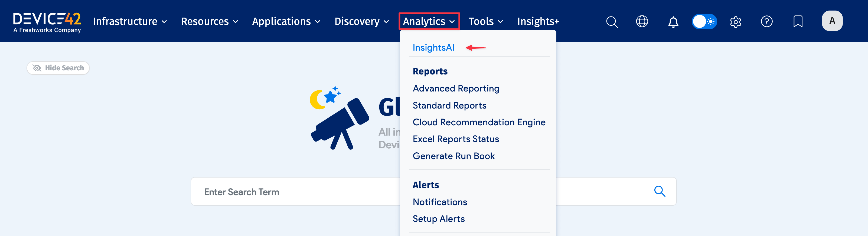Open the Applications dropdown menu
The width and height of the screenshot is (868, 236).
pos(286,22)
